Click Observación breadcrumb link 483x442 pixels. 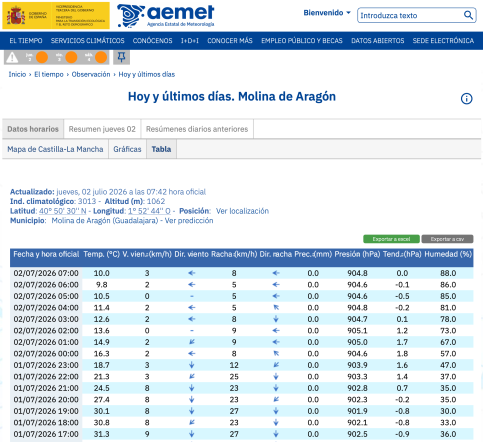tap(91, 74)
